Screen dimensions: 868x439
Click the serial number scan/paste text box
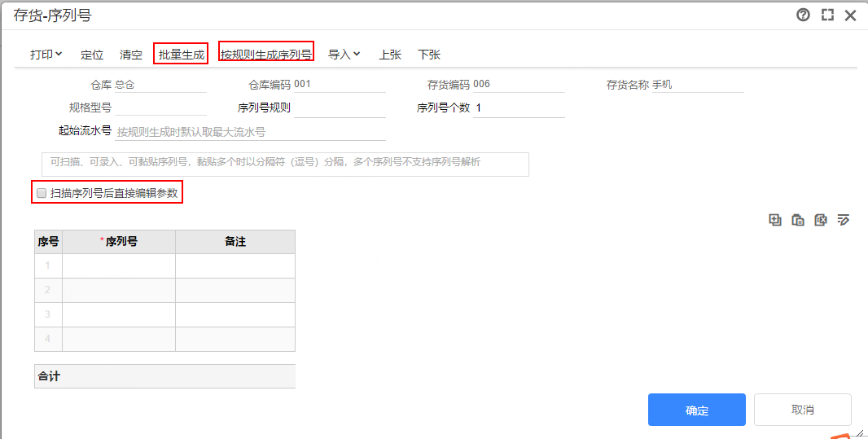(x=285, y=164)
